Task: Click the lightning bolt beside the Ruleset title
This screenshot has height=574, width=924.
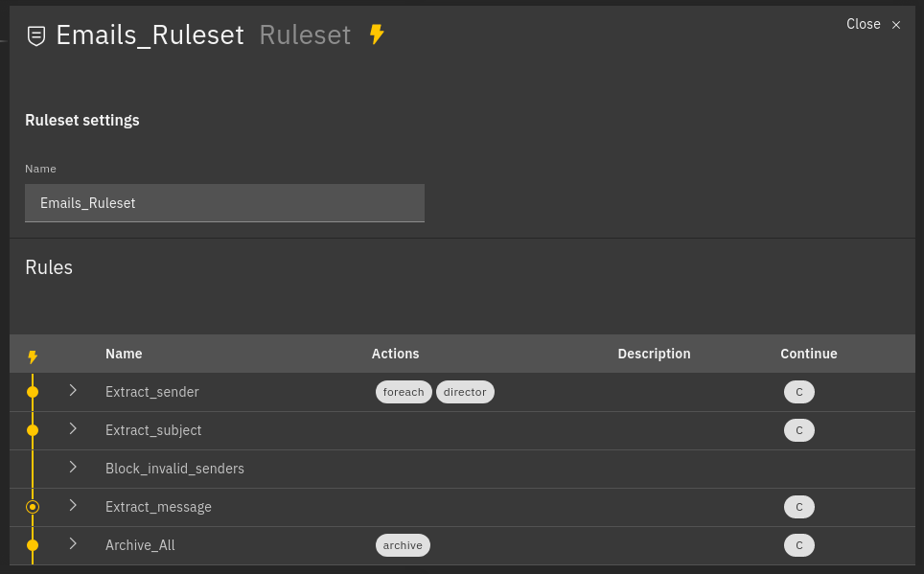Action: tap(376, 34)
